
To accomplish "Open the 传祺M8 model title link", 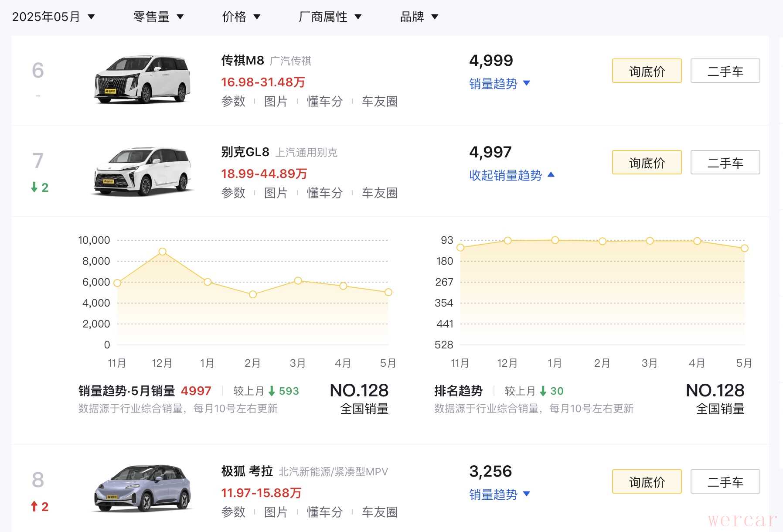I will (x=242, y=60).
